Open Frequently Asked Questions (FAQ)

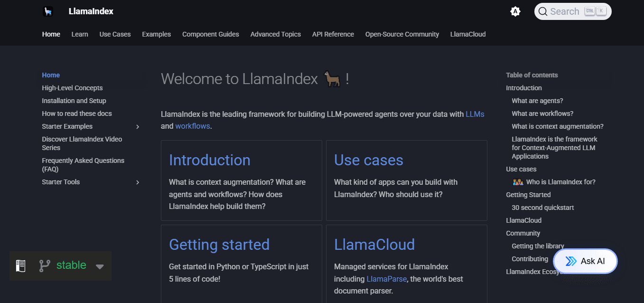click(x=83, y=165)
